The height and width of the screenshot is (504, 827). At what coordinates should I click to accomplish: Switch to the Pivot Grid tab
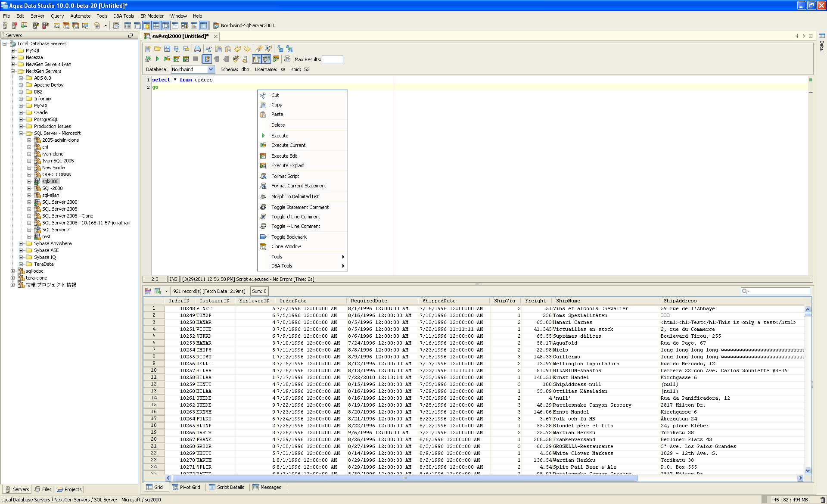pos(186,487)
